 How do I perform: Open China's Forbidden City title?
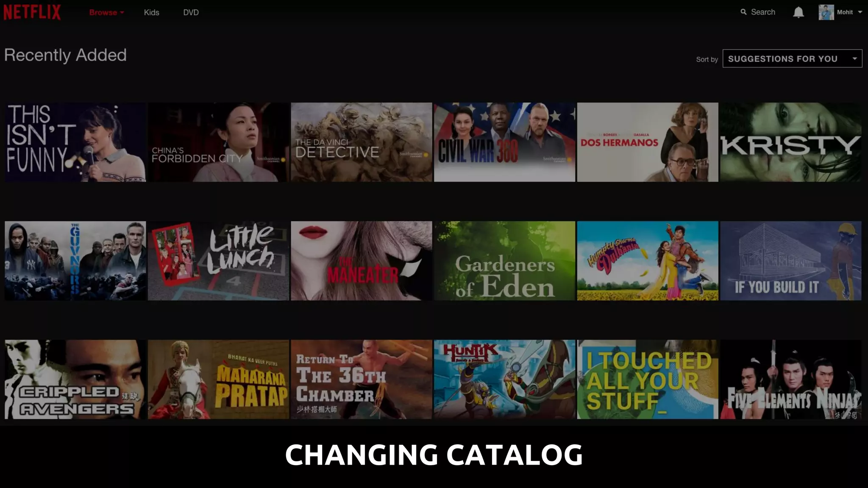(x=218, y=142)
